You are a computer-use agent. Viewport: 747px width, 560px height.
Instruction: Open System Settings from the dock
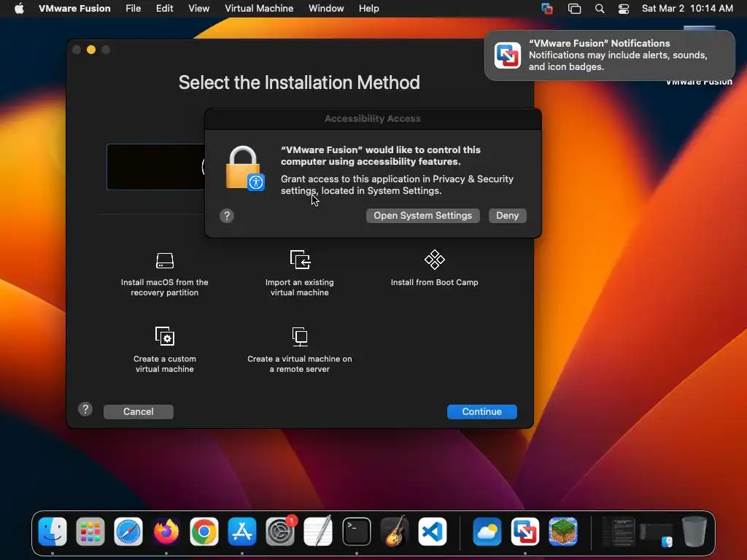(x=280, y=532)
